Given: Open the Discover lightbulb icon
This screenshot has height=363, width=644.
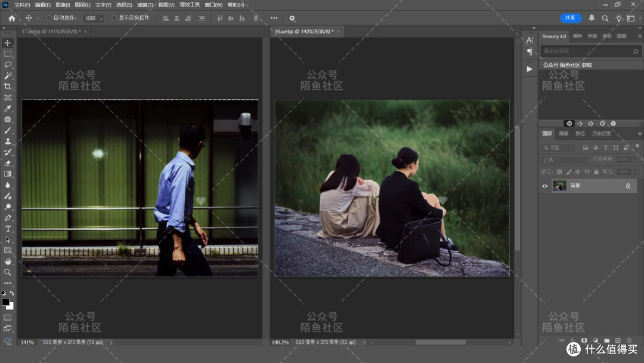Looking at the screenshot, I should 618,18.
